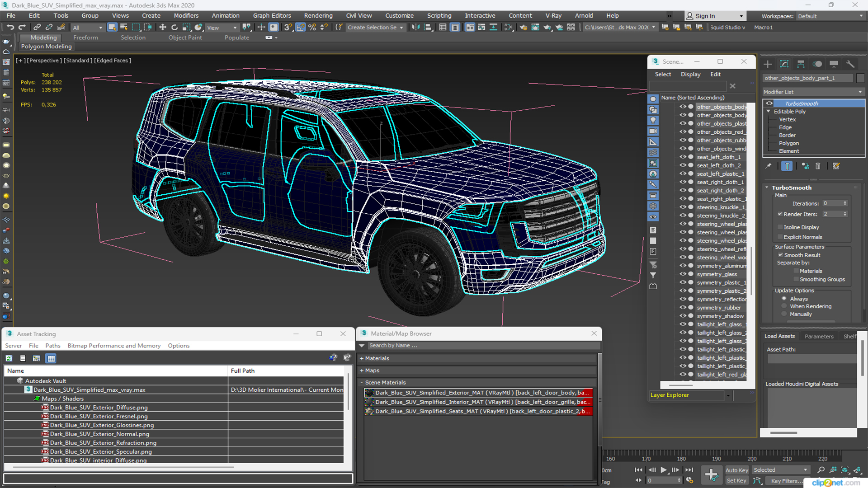
Task: Check Separate by Materials
Action: [x=796, y=271]
